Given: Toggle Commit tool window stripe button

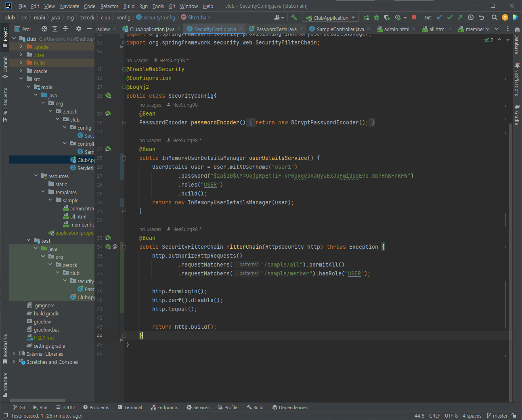Looking at the screenshot, I should 5,67.
